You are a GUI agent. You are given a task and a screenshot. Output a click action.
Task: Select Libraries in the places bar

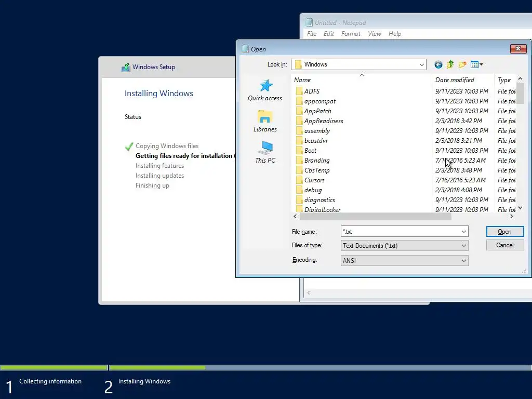click(265, 121)
